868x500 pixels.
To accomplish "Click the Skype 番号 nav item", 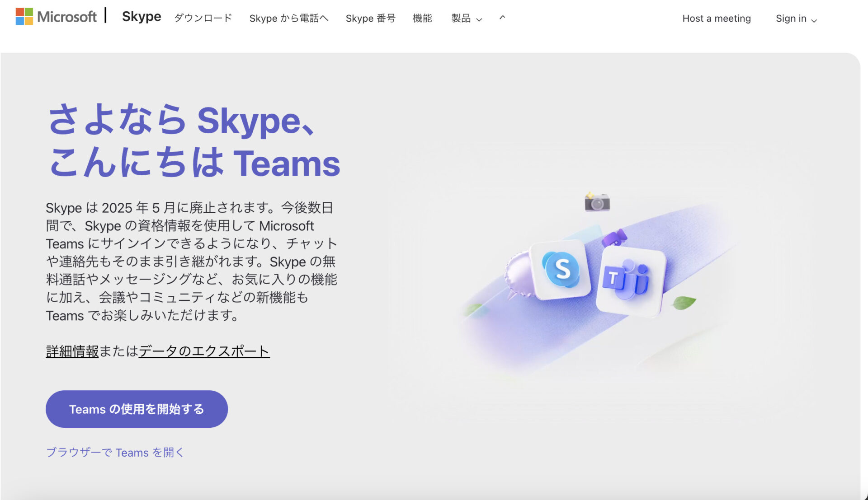I will 371,19.
